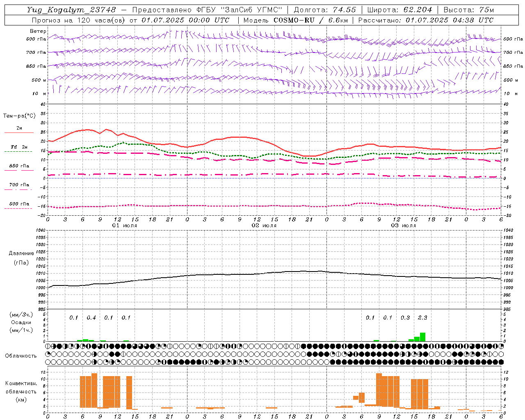Select the text Предоставлено ФГБУ "ЗапСиб УГМС"
525x420 pixels.
tap(208, 10)
